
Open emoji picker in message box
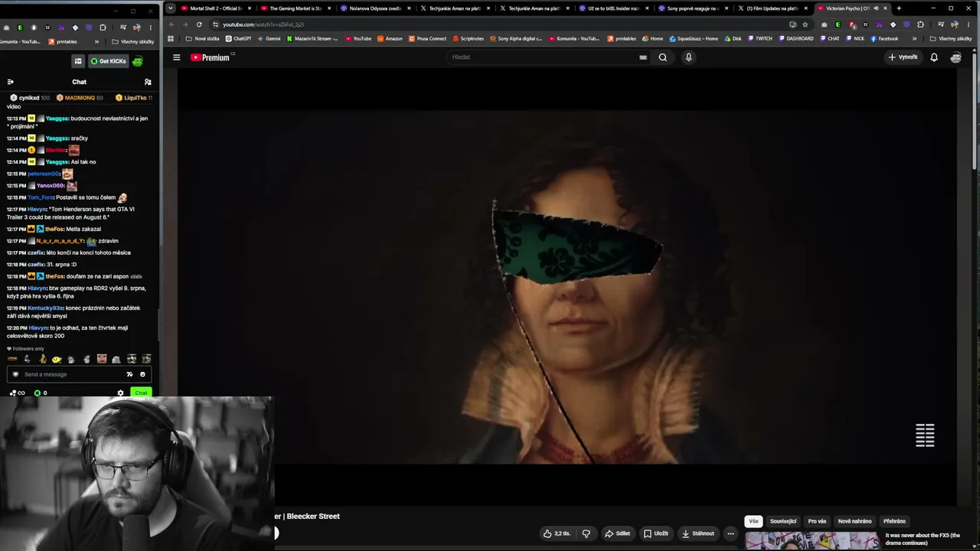[142, 374]
